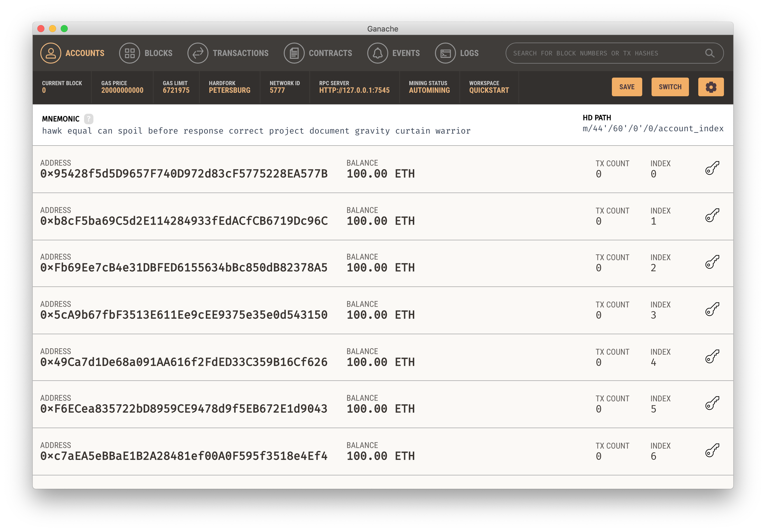This screenshot has height=532, width=766.
Task: Click the Switch workspace button
Action: pos(670,87)
